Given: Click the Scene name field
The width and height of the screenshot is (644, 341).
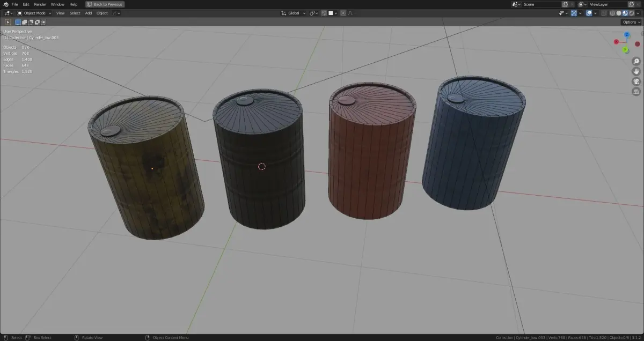Looking at the screenshot, I should [x=541, y=4].
